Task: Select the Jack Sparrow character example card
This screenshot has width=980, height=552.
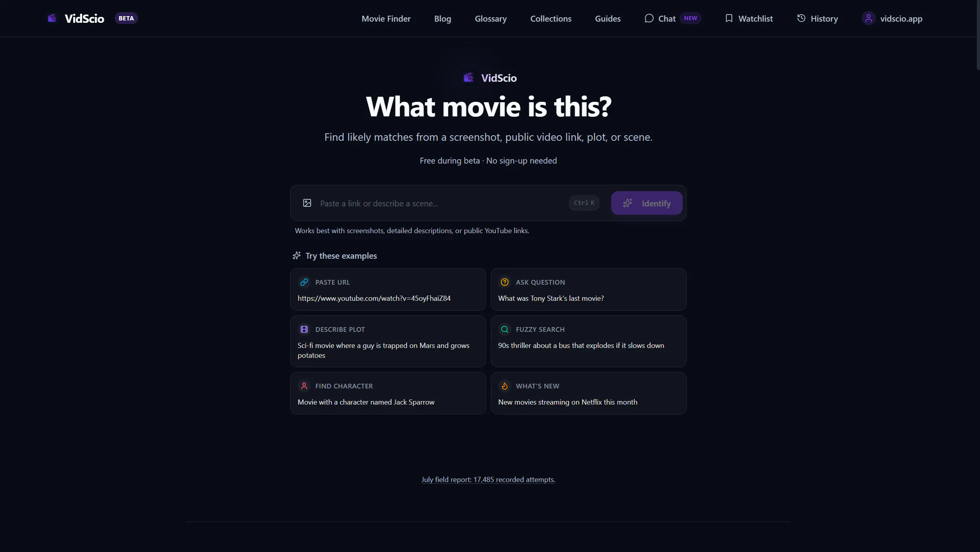Action: click(x=388, y=393)
